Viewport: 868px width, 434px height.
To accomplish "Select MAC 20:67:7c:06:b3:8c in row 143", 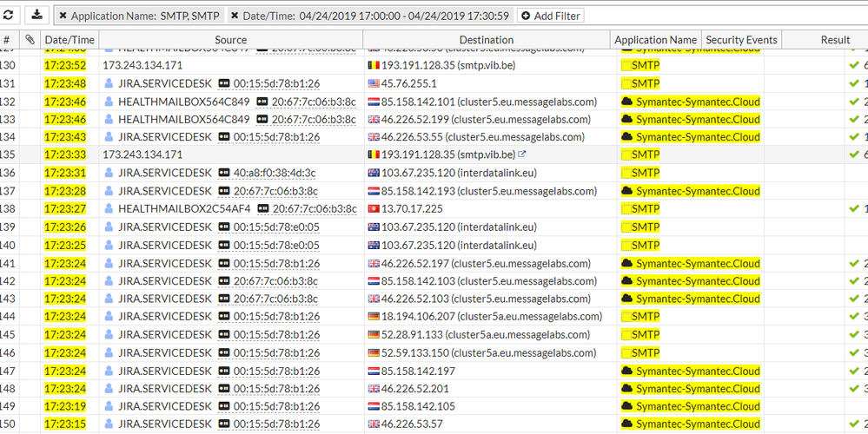I will click(x=275, y=299).
